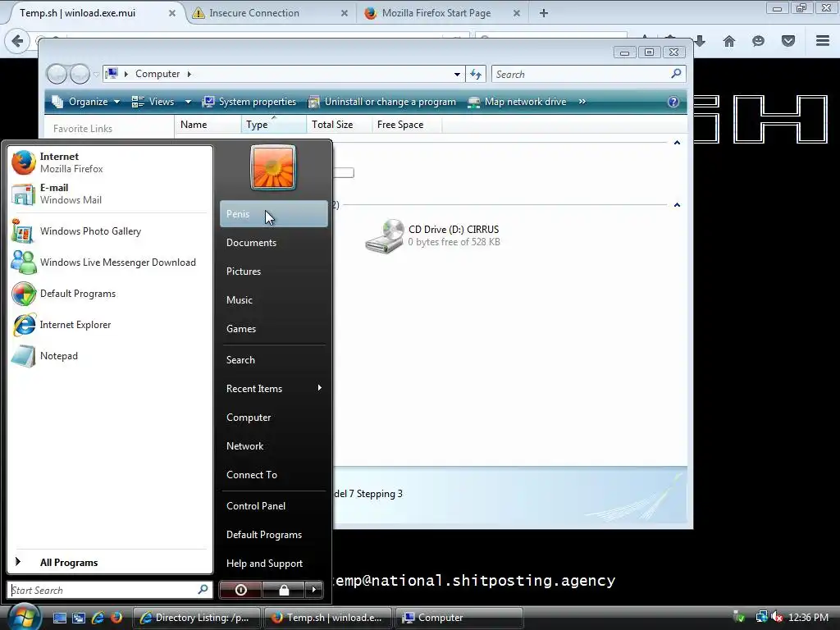Open Music from Start menu
This screenshot has width=840, height=630.
pyautogui.click(x=273, y=300)
